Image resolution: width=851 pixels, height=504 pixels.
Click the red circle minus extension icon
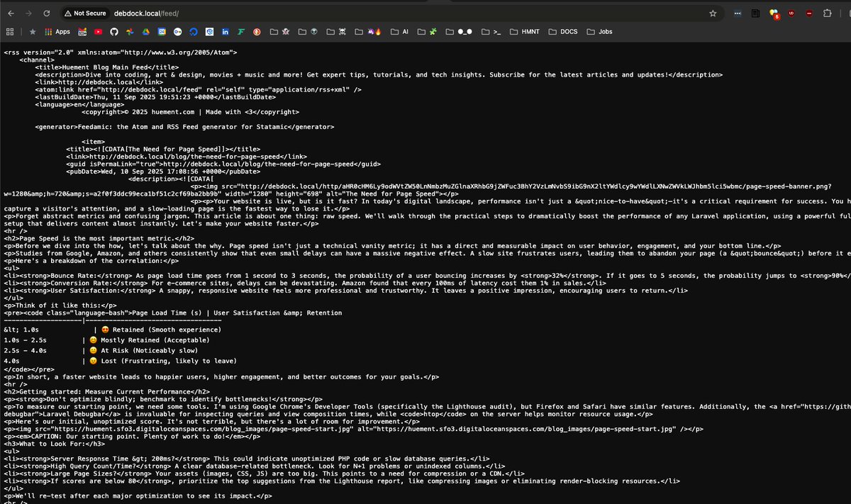click(x=809, y=13)
